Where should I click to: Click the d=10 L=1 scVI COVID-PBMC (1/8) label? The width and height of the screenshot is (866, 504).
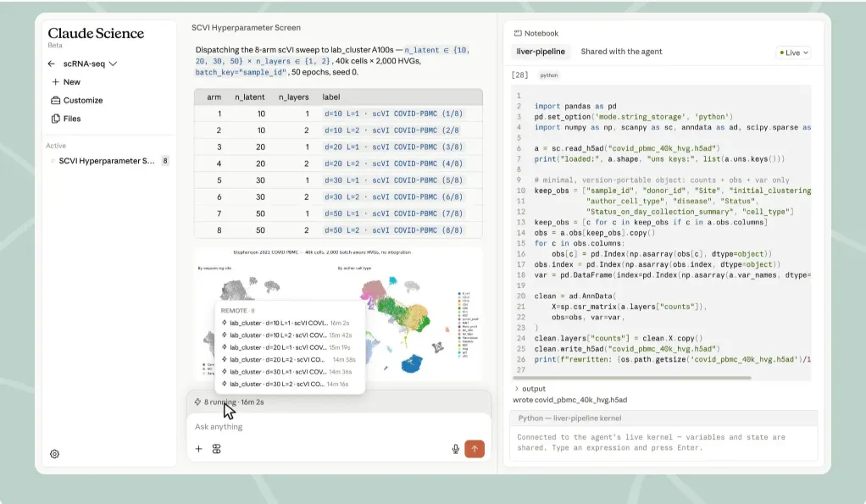click(393, 114)
